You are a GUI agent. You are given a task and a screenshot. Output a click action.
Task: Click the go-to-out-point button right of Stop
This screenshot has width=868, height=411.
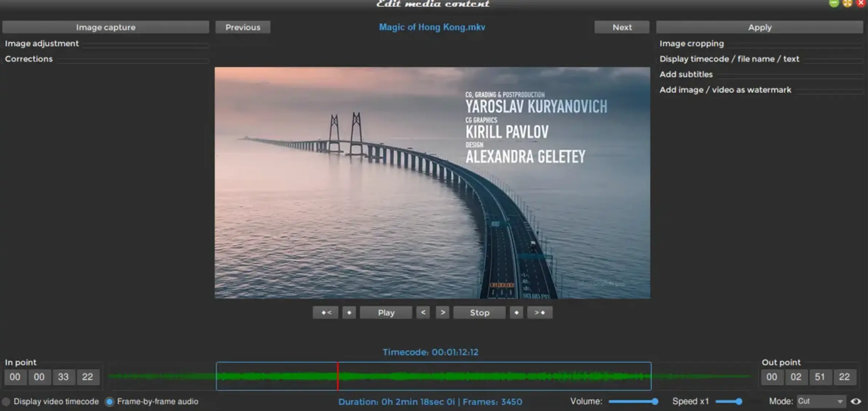click(540, 312)
